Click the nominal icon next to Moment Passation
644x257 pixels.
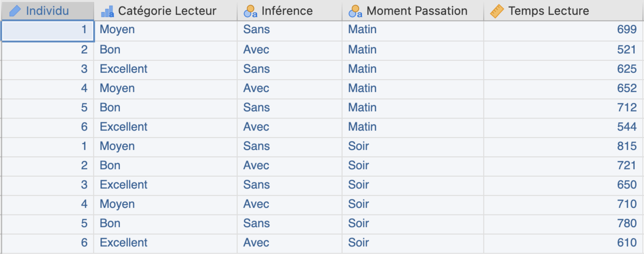[355, 11]
